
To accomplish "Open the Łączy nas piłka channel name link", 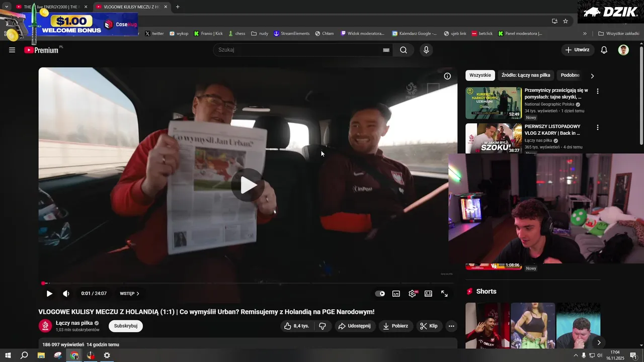I will tap(74, 323).
